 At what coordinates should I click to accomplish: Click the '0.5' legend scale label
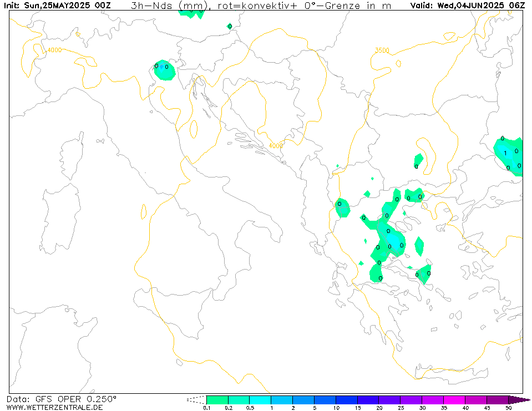tap(250, 408)
